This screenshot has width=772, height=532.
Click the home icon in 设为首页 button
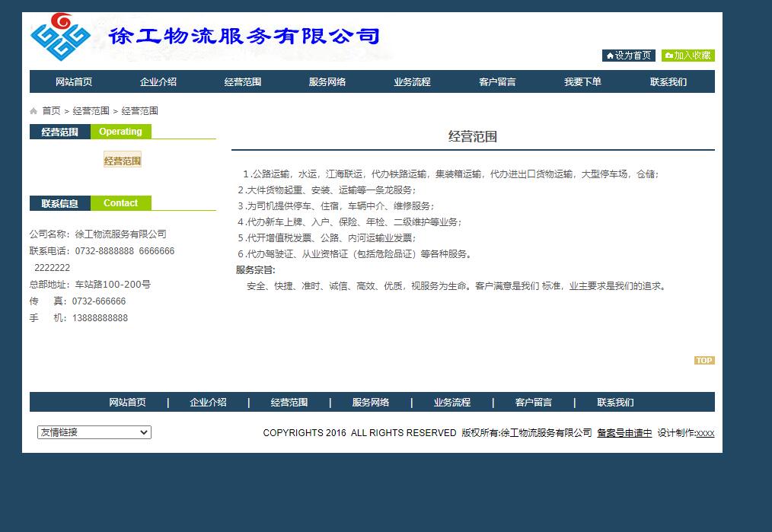tap(610, 56)
